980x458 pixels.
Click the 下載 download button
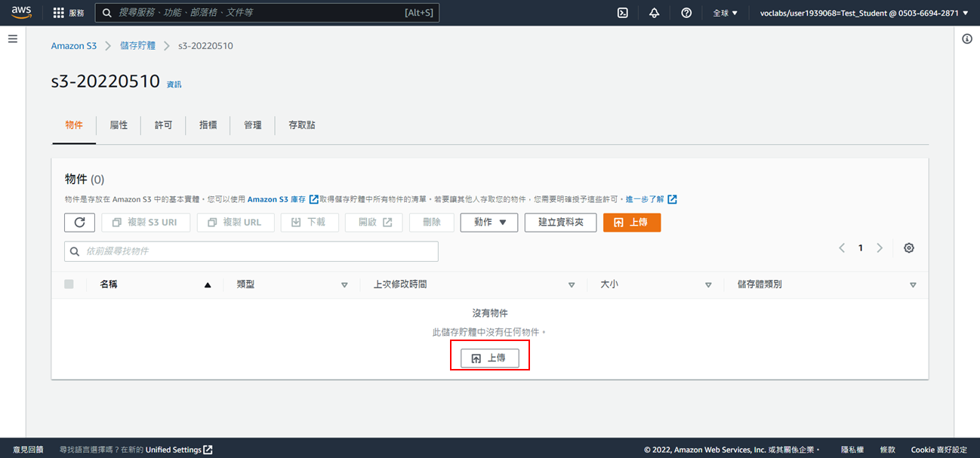(309, 223)
